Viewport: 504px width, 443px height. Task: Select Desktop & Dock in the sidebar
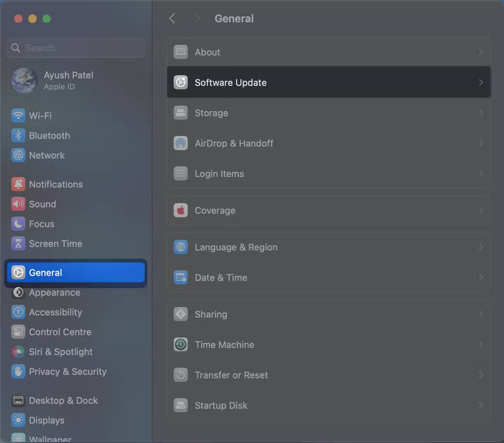coord(18,400)
